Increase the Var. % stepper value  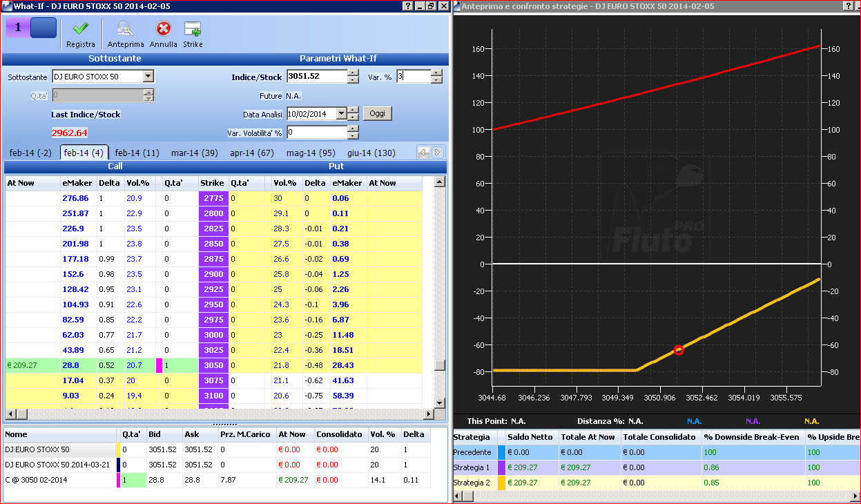click(436, 73)
